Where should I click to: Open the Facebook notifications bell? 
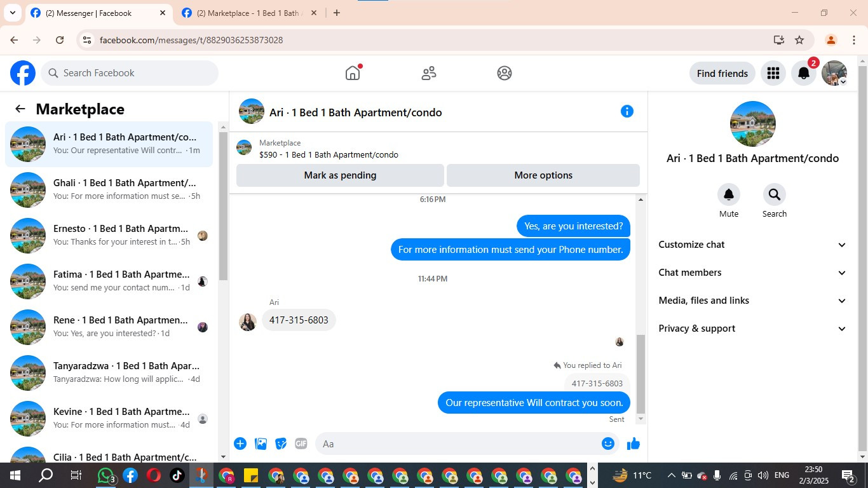click(804, 73)
